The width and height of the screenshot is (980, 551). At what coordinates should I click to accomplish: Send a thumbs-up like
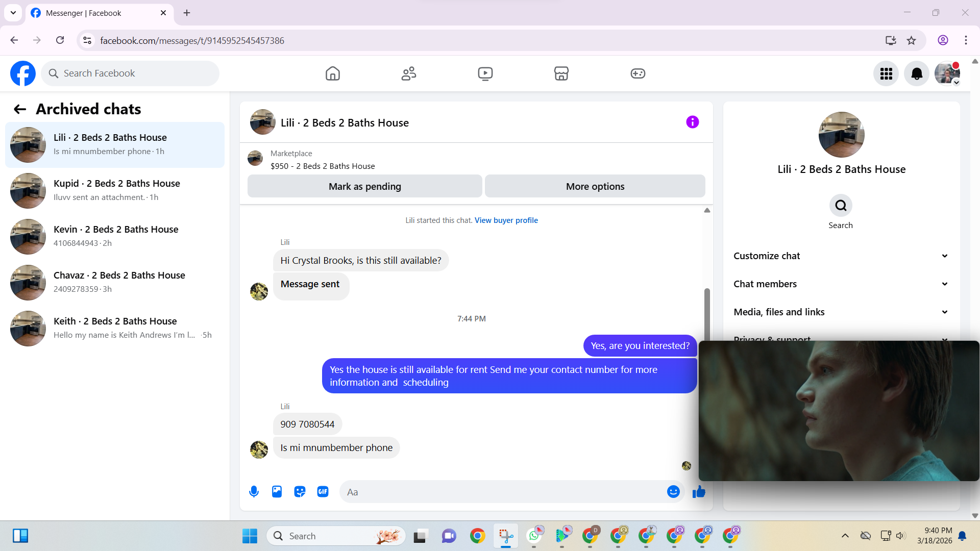[699, 492]
